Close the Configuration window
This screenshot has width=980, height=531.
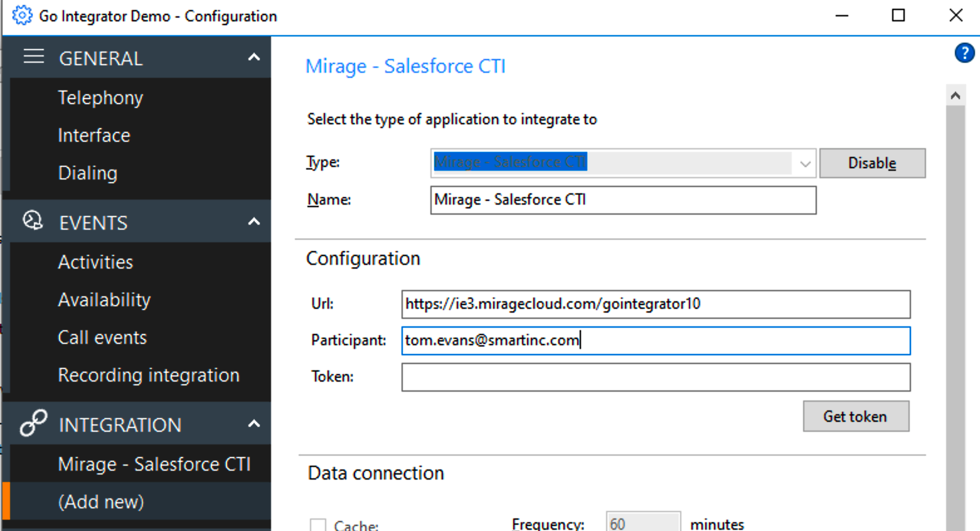pyautogui.click(x=956, y=15)
